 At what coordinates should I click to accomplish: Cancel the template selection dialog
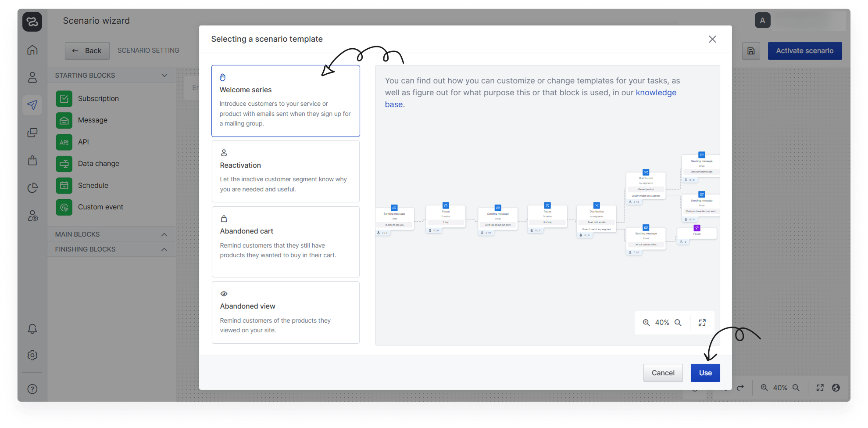(663, 373)
